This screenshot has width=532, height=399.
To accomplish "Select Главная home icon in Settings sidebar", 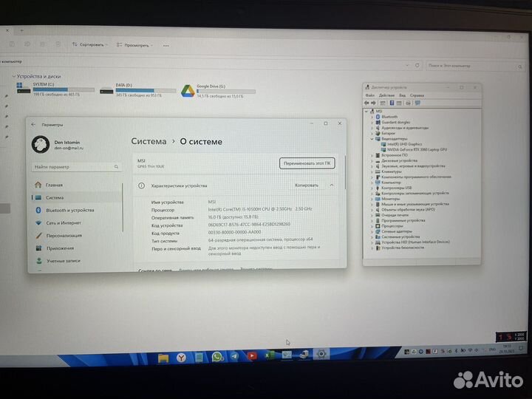I will [38, 185].
